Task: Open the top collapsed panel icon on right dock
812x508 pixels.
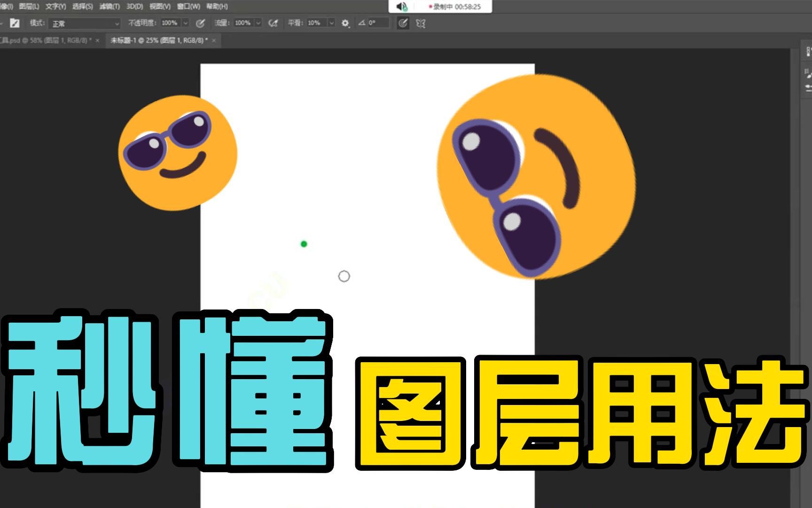Action: pos(808,51)
